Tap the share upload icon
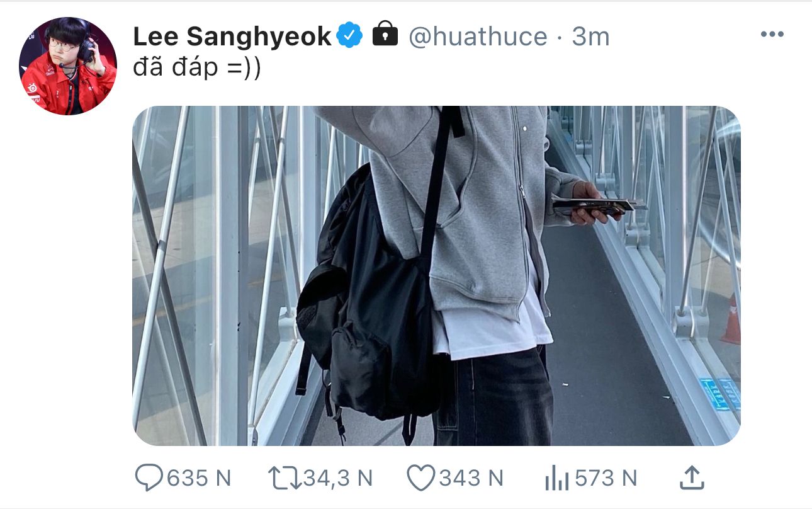812x509 pixels. 691,478
